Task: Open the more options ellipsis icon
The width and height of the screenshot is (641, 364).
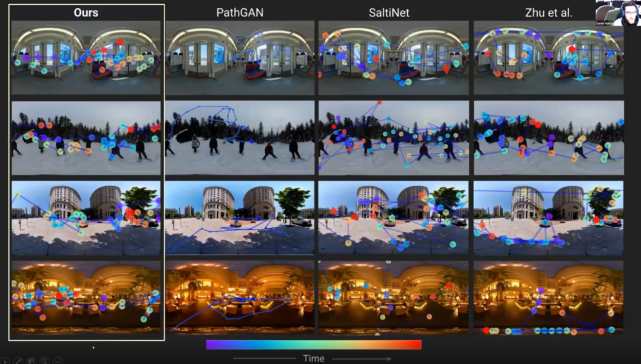Action: (58, 360)
